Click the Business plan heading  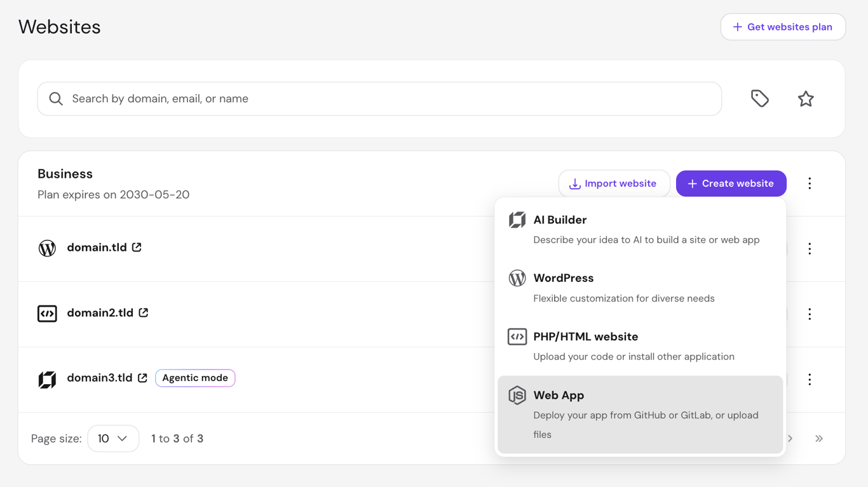[x=65, y=174]
